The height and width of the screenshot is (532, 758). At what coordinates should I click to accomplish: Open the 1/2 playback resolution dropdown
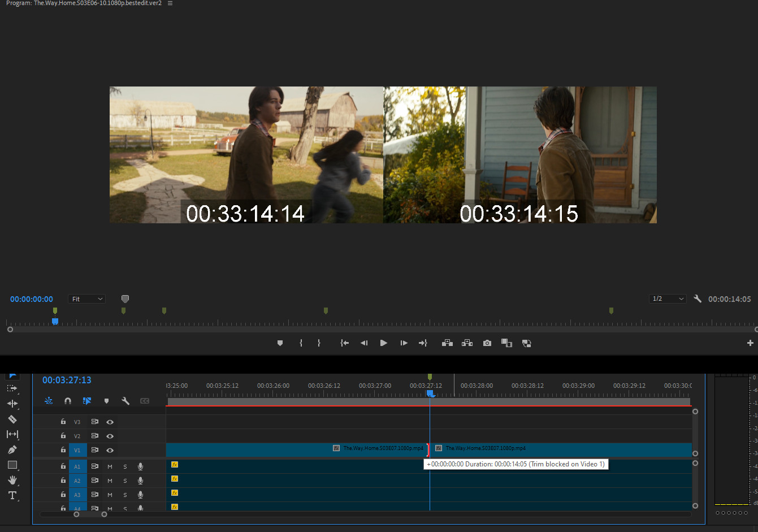tap(668, 299)
